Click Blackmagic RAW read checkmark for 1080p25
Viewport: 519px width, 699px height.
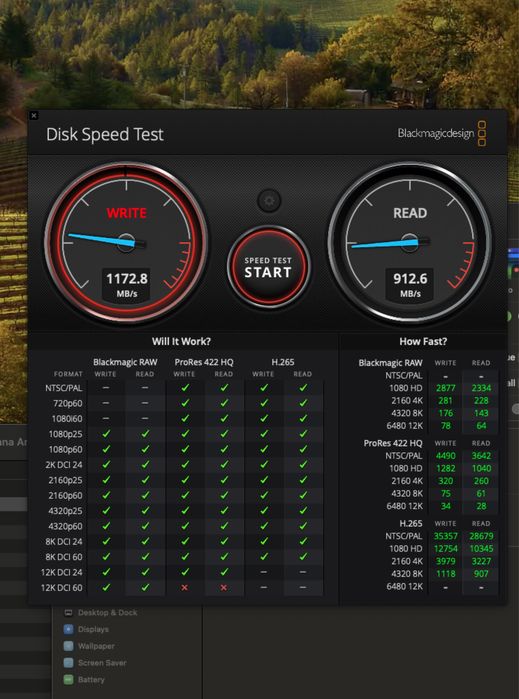pos(145,434)
